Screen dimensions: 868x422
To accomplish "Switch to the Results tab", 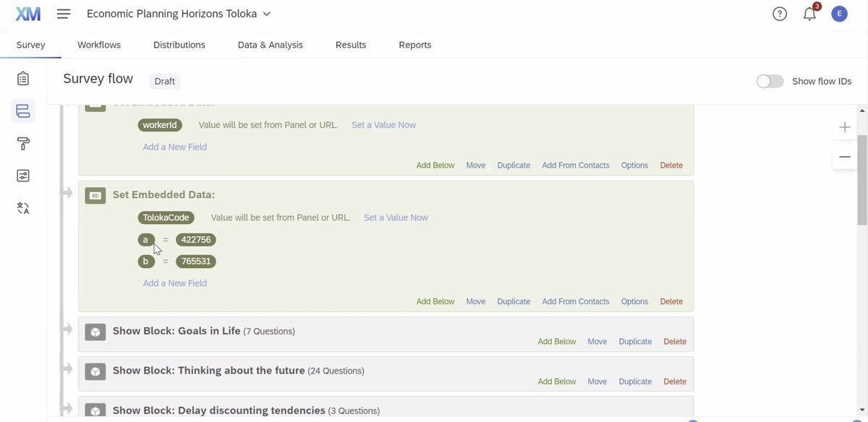I will coord(351,45).
